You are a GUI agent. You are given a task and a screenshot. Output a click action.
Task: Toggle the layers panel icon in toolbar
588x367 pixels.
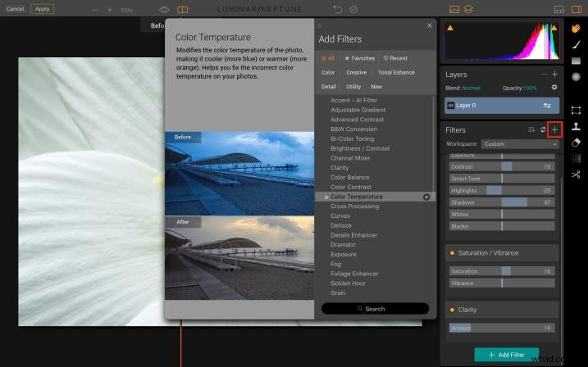coord(468,9)
